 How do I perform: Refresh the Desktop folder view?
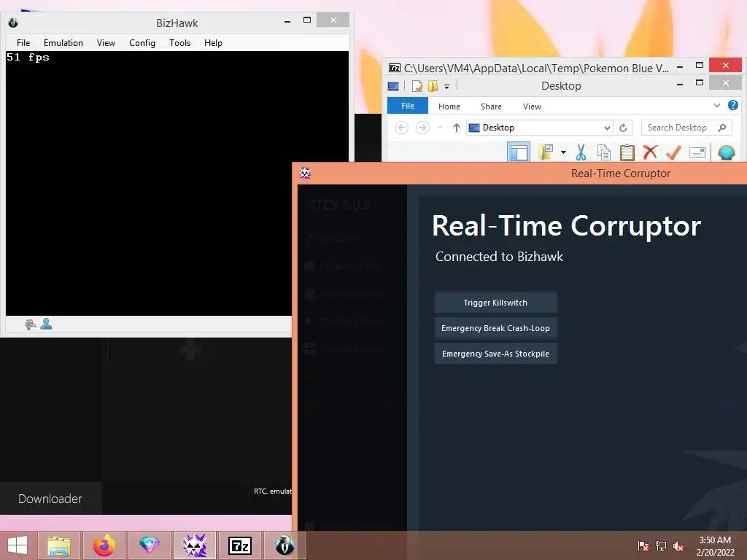[623, 128]
